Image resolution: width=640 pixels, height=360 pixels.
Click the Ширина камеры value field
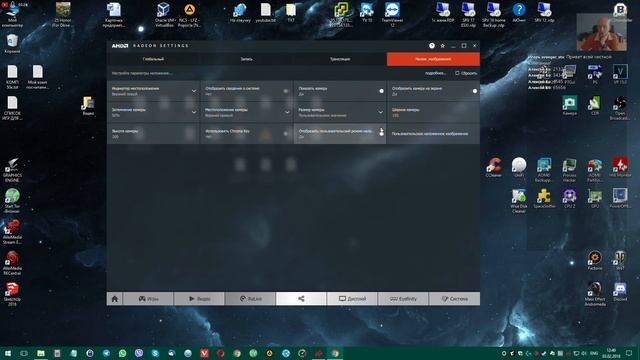(433, 112)
